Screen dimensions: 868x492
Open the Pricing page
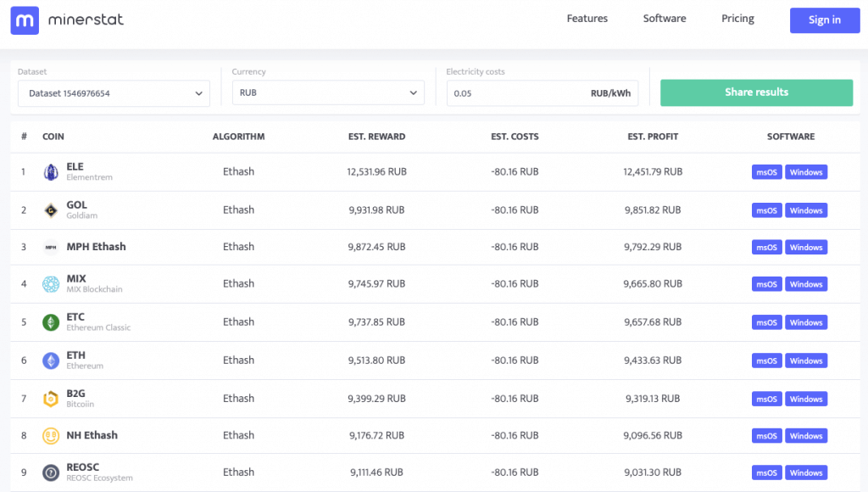pos(737,18)
